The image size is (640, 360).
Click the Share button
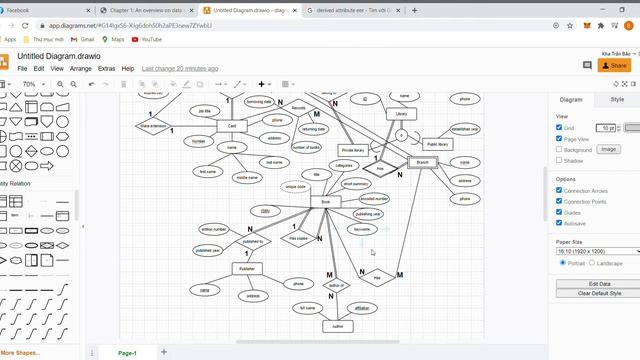coord(614,65)
